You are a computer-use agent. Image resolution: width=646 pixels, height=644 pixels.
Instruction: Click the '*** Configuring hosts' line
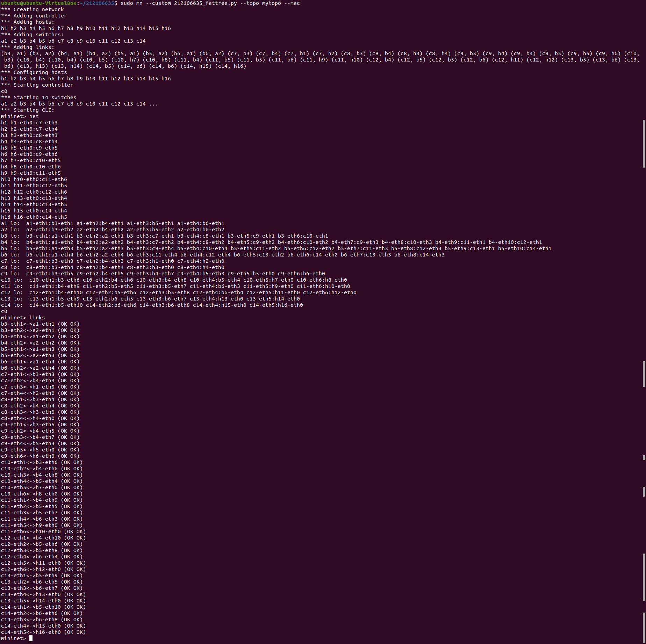34,72
